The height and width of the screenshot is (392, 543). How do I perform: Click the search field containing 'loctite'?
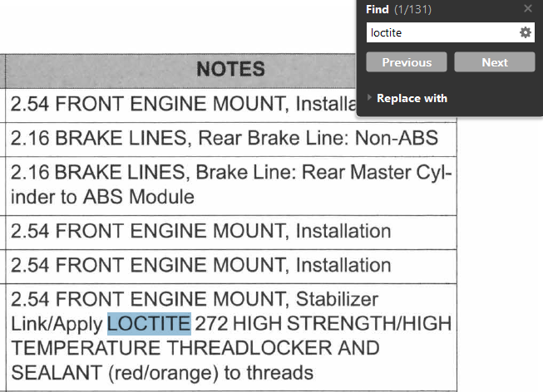click(x=441, y=32)
